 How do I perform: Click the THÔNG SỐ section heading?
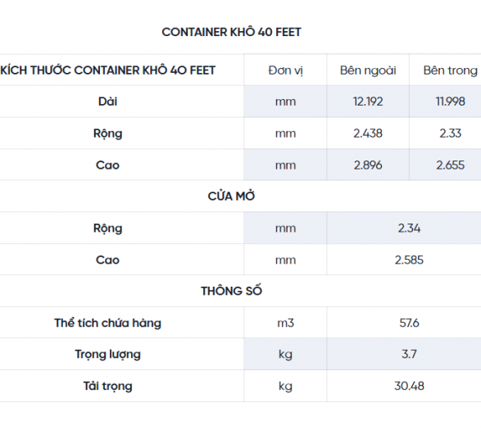pyautogui.click(x=231, y=291)
